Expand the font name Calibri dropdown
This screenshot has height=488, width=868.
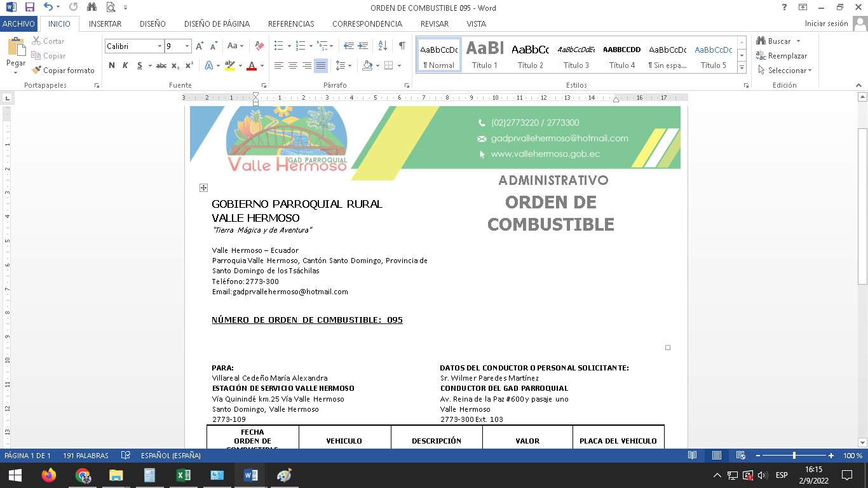pyautogui.click(x=159, y=46)
